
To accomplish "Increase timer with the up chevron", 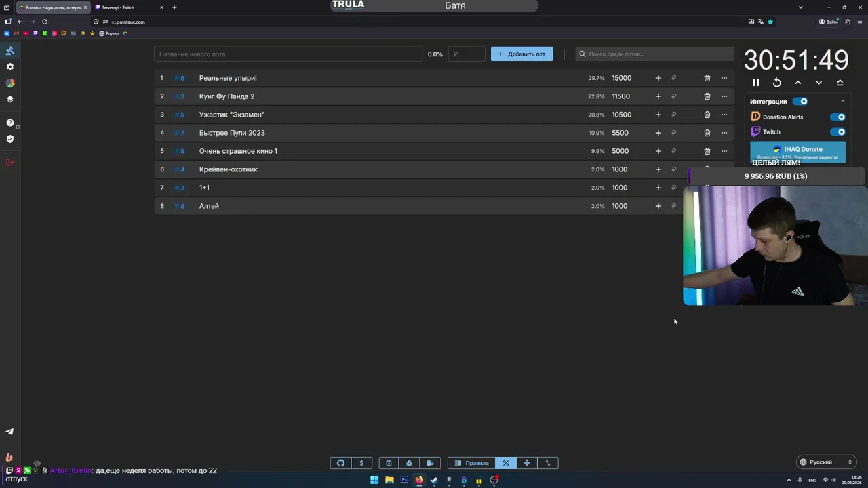I will tap(798, 83).
